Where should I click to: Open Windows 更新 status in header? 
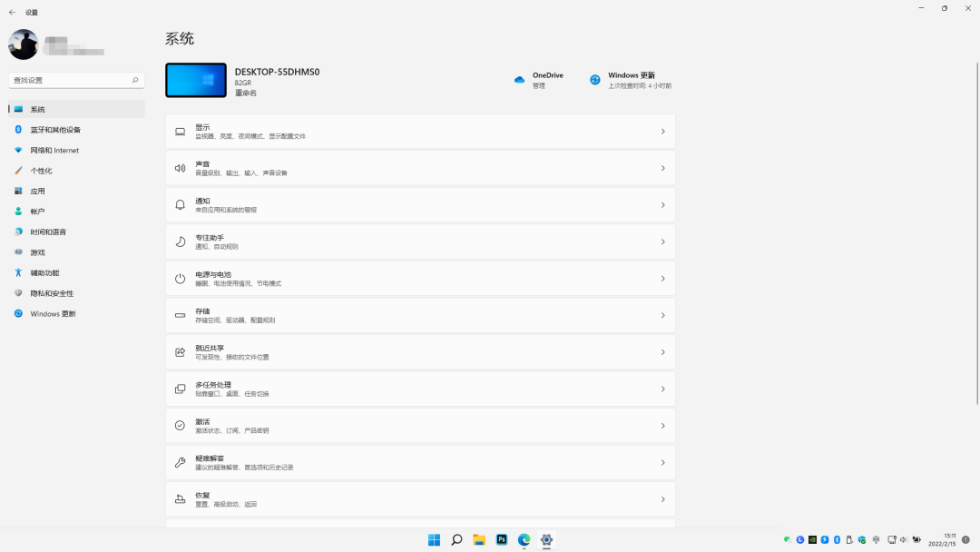point(631,80)
